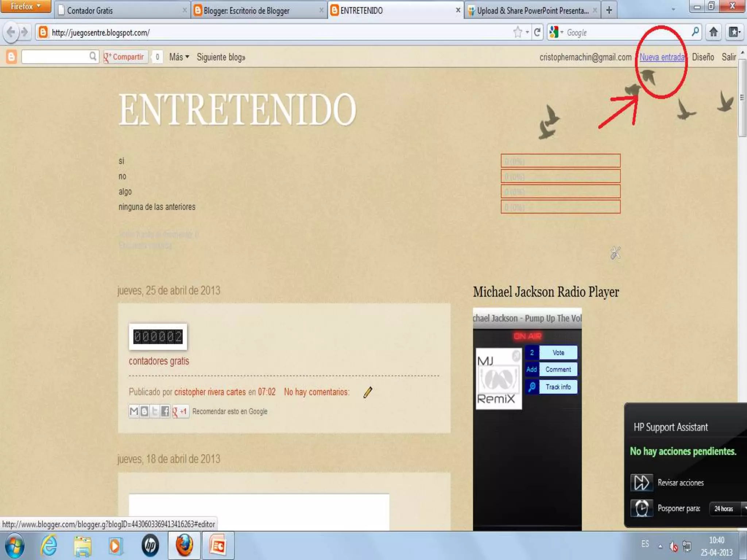Open search engine selector dropdown arrow
The width and height of the screenshot is (747, 560).
coord(562,32)
